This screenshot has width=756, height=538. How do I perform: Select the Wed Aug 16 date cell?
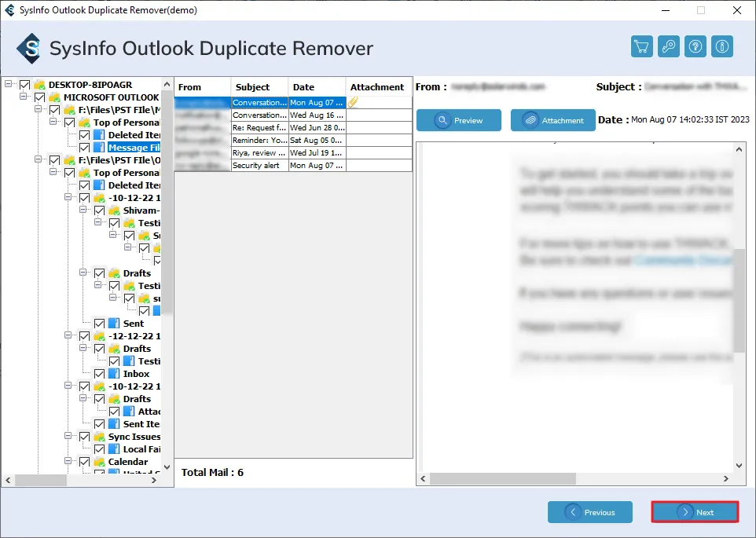[317, 115]
